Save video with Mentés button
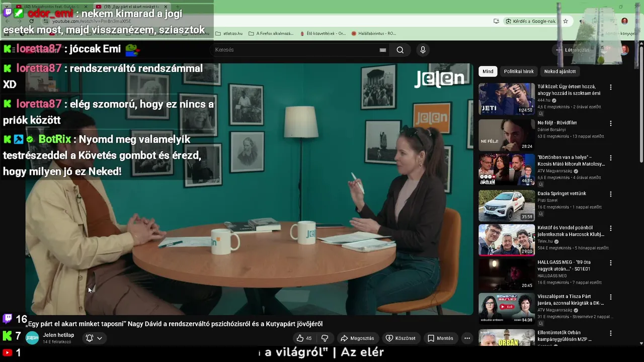This screenshot has height=362, width=644. point(440,338)
